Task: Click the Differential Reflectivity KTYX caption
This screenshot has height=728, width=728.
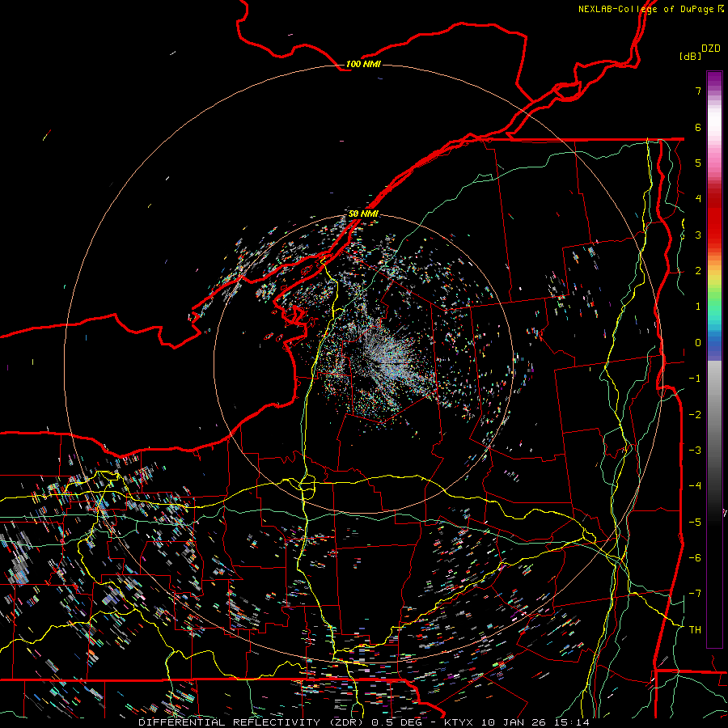Action: pos(364,722)
